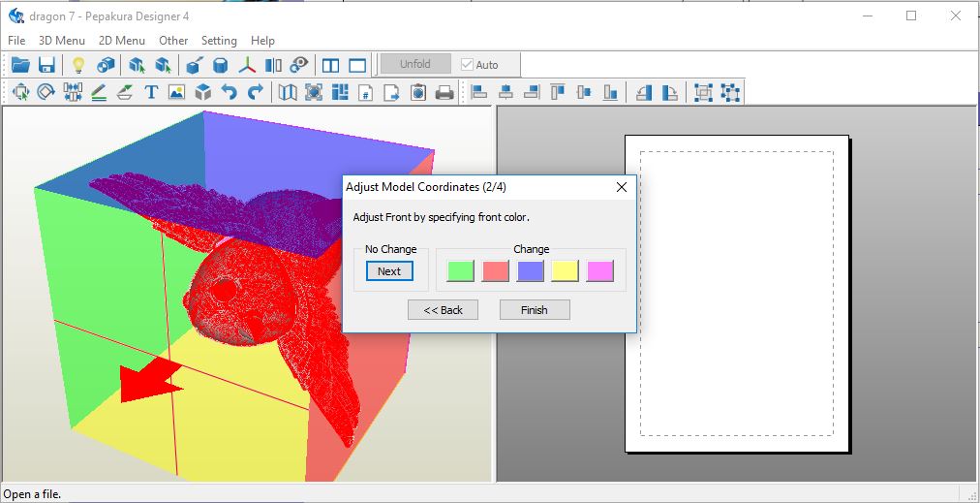Image resolution: width=980 pixels, height=503 pixels.
Task: Choose the green front color swatch
Action: coord(461,271)
